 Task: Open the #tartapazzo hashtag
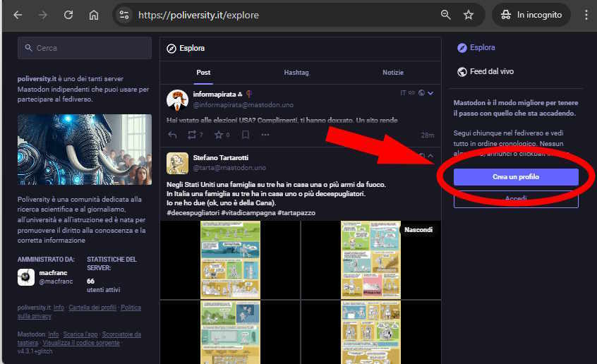pyautogui.click(x=296, y=212)
